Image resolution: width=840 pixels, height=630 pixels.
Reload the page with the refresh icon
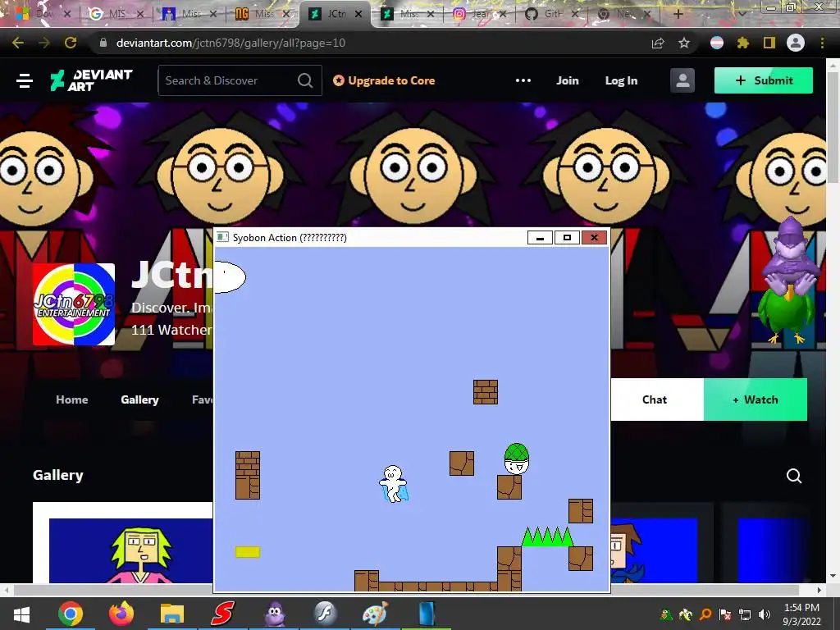click(x=71, y=43)
